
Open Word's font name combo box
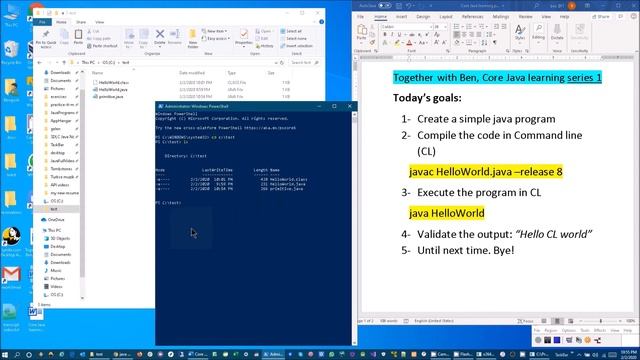(x=407, y=27)
